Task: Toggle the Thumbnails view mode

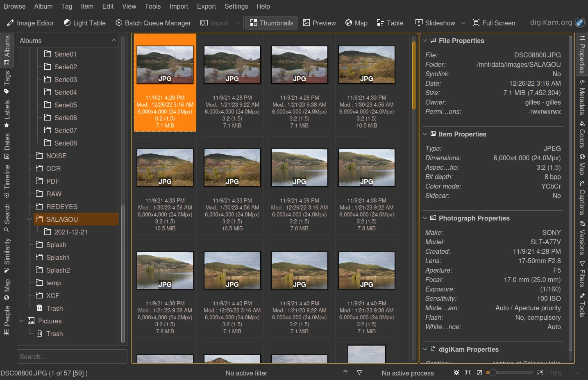Action: [272, 23]
